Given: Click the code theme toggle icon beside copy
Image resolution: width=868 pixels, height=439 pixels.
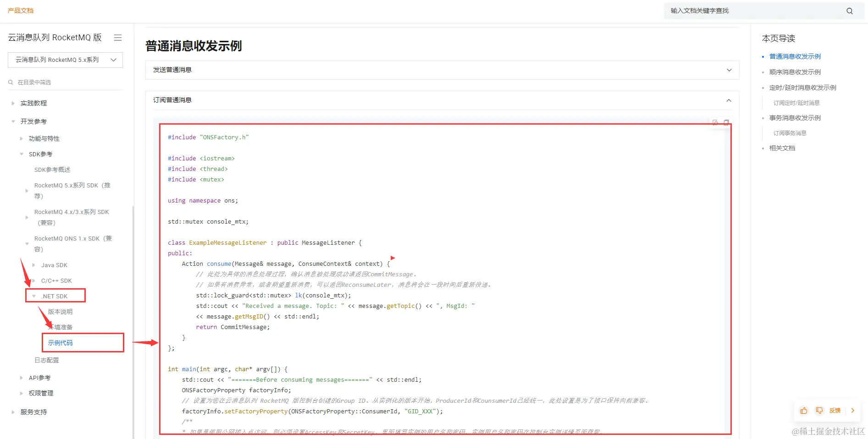Looking at the screenshot, I should coord(715,122).
